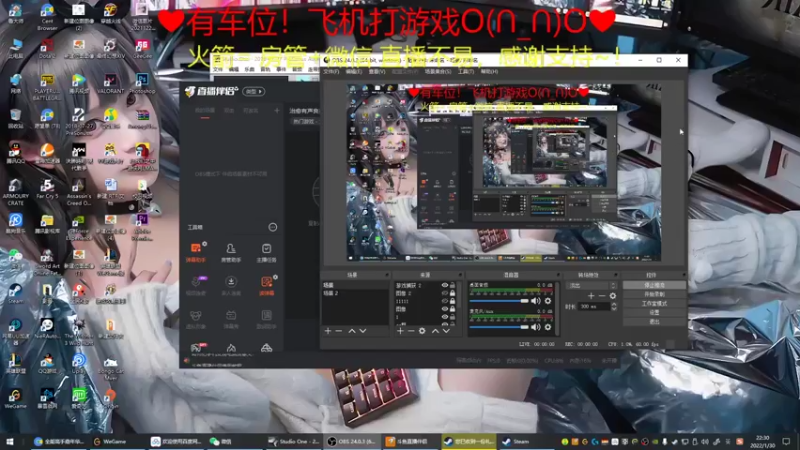Open the Far Cry 5 desktop shortcut
The height and width of the screenshot is (450, 800).
[47, 189]
